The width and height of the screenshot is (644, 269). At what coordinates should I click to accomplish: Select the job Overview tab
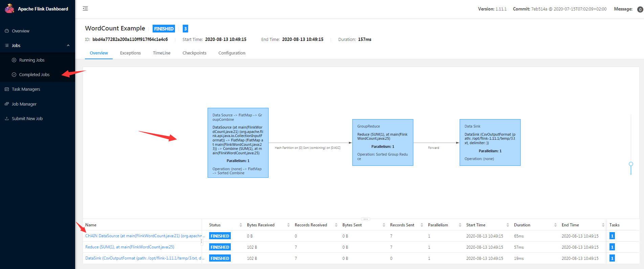click(x=99, y=53)
